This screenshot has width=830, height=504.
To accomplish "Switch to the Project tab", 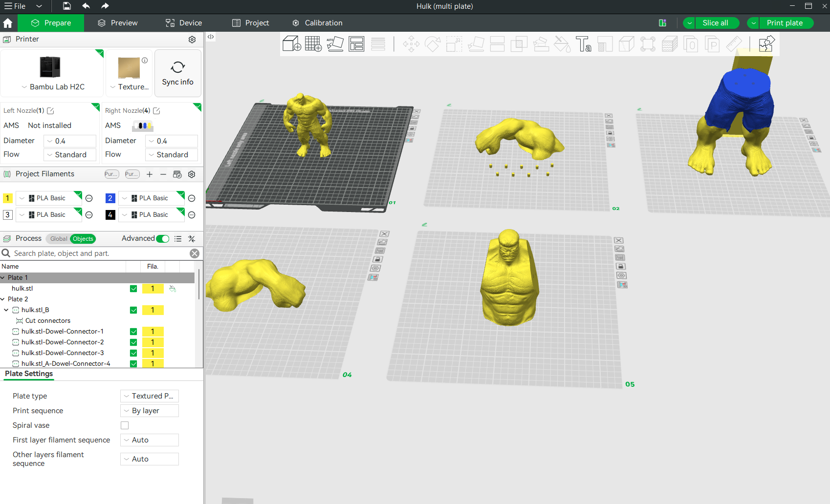I will coord(250,23).
